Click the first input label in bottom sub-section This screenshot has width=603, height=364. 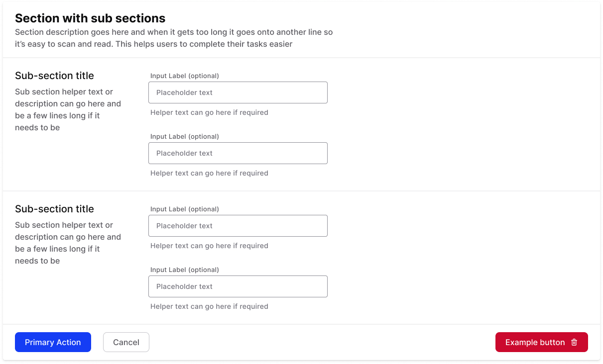coord(185,209)
